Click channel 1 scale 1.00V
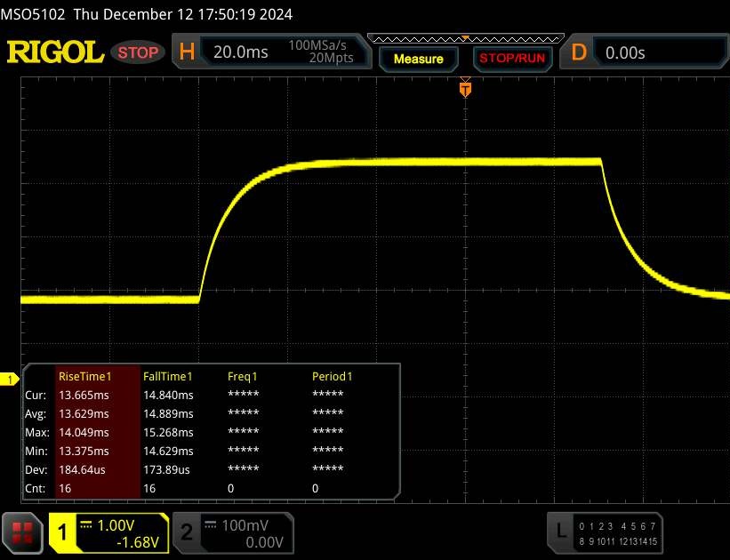Viewport: 730px width, 560px height. 116,525
